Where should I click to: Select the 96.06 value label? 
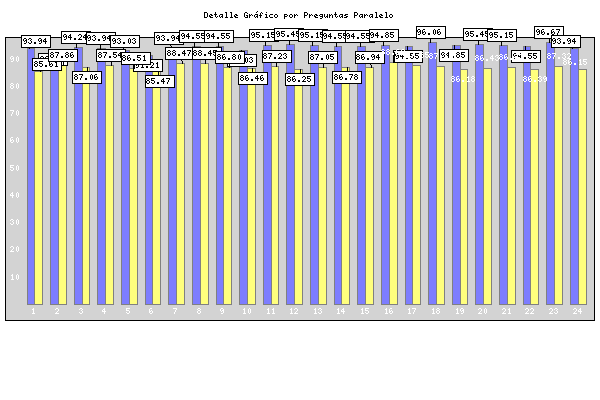coord(431,32)
